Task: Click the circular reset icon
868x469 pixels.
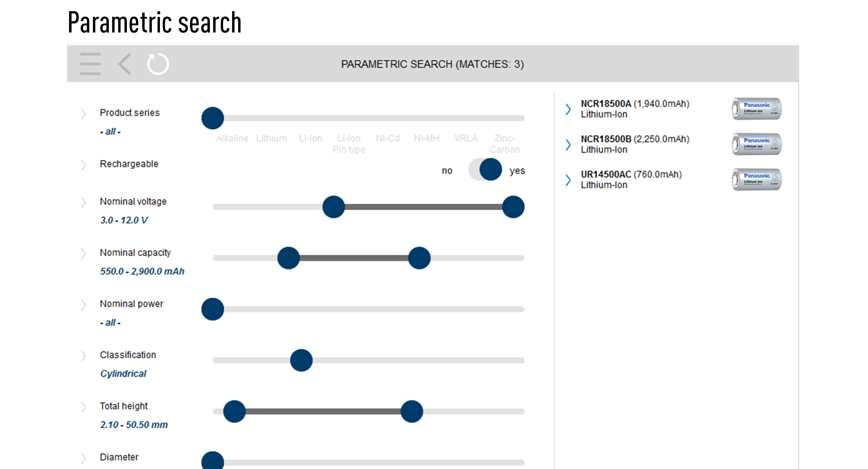Action: coord(158,64)
